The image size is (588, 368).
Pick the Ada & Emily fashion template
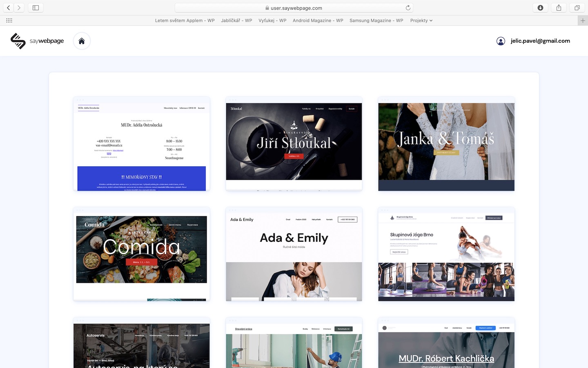click(294, 254)
